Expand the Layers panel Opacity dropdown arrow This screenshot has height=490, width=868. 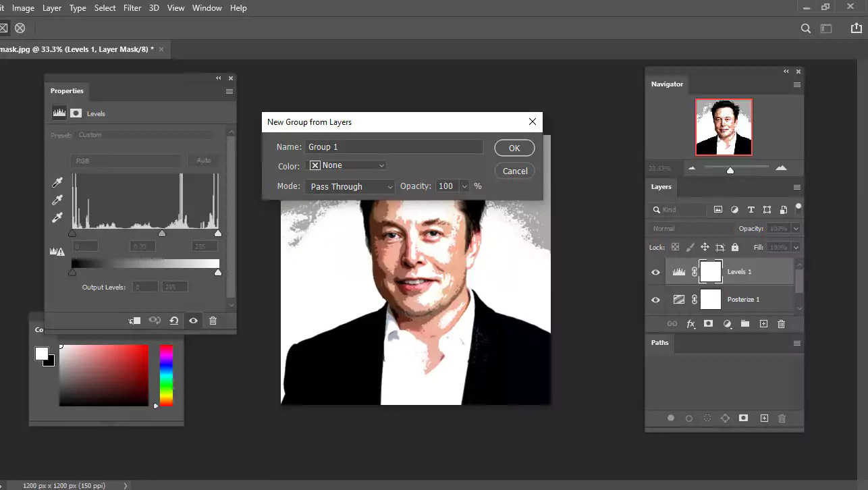[796, 229]
